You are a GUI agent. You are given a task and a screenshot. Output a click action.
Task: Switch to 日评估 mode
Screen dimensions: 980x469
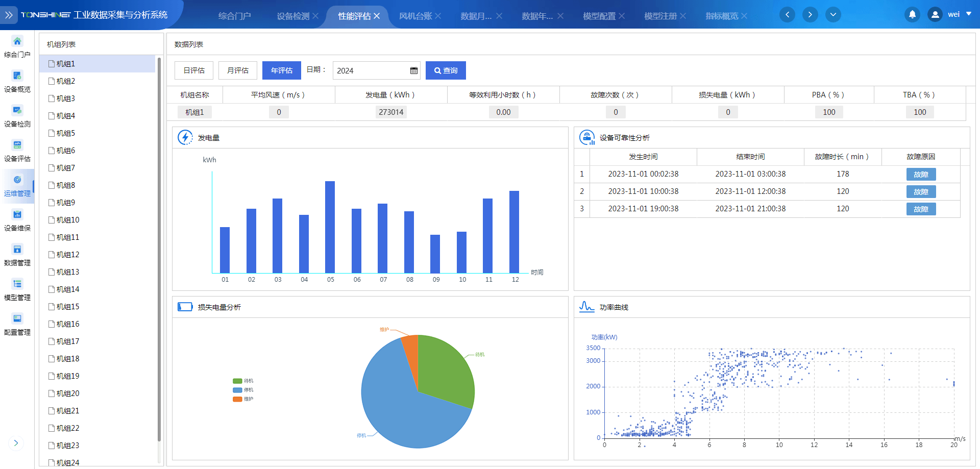coord(194,70)
